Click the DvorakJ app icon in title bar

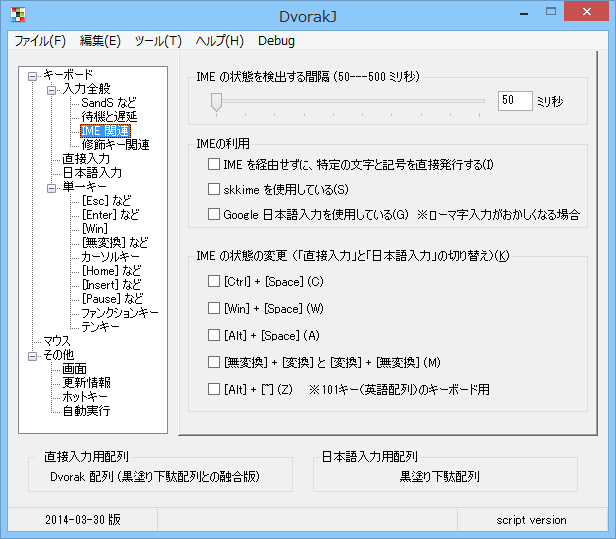coord(17,16)
